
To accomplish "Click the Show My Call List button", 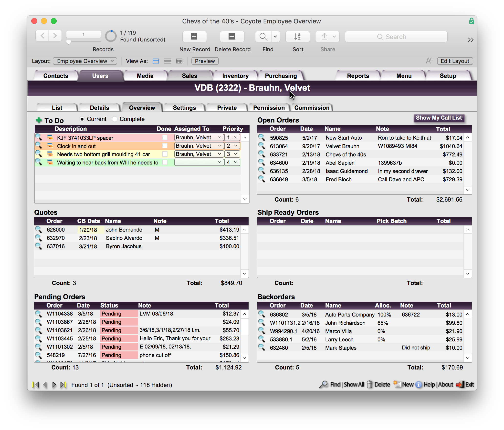I will click(x=439, y=118).
